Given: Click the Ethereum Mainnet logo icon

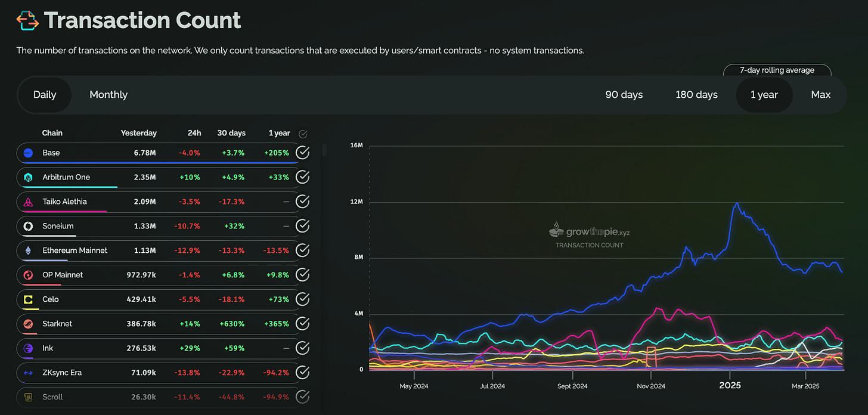Looking at the screenshot, I should click(x=28, y=250).
